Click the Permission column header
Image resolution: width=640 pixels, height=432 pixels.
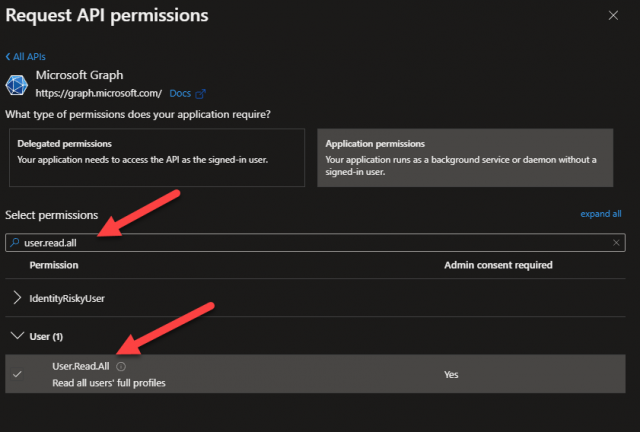[54, 265]
